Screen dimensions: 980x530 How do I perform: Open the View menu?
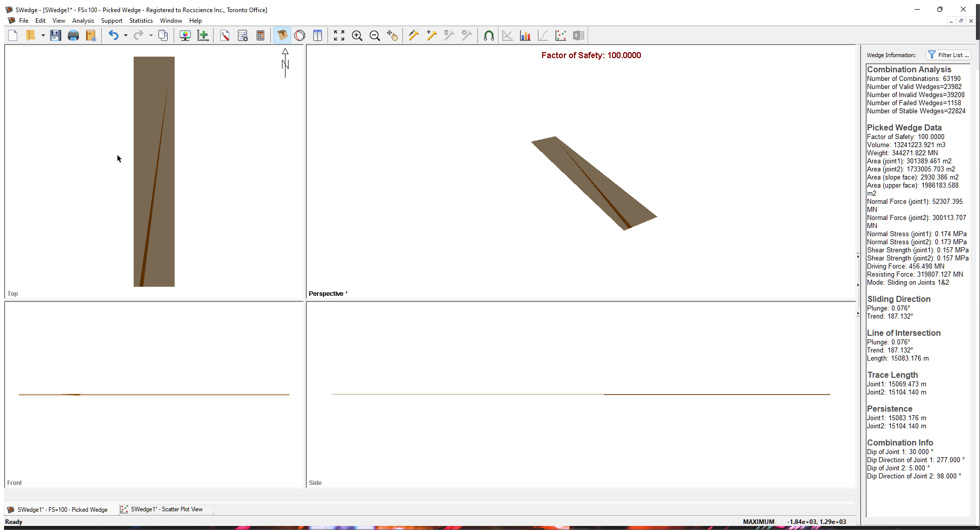59,21
